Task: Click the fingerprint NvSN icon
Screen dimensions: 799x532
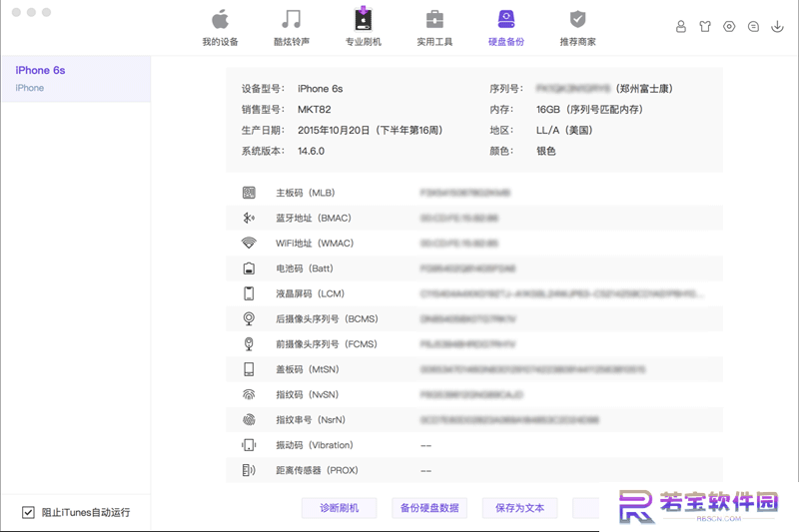Action: (249, 394)
